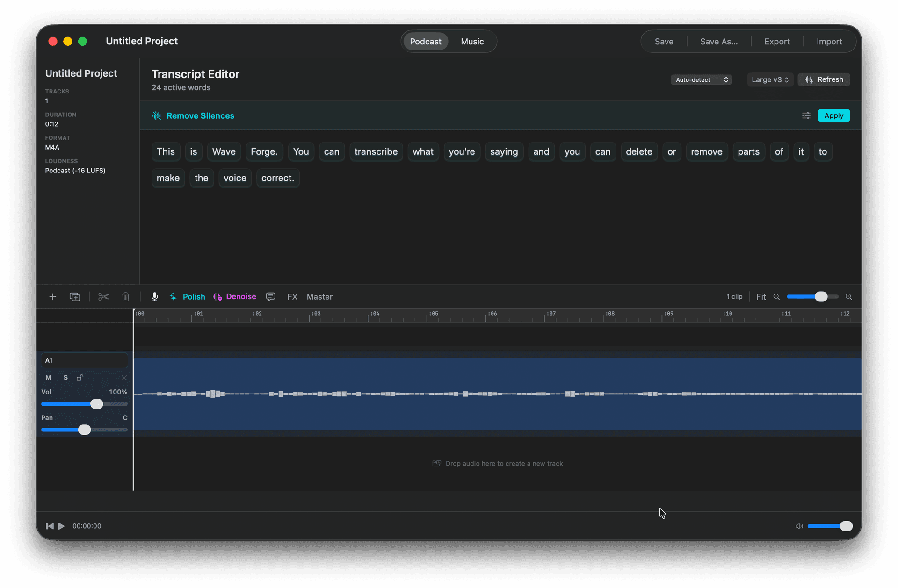898x588 pixels.
Task: Click the timeline zoom out magnifier
Action: click(x=776, y=297)
